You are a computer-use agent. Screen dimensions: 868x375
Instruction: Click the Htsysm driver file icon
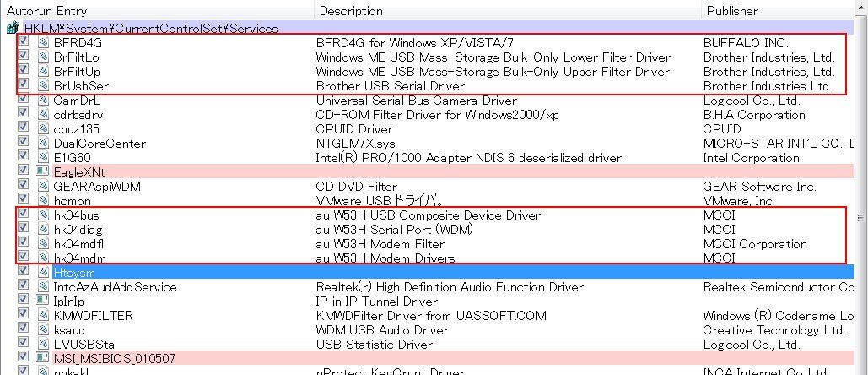pos(43,273)
